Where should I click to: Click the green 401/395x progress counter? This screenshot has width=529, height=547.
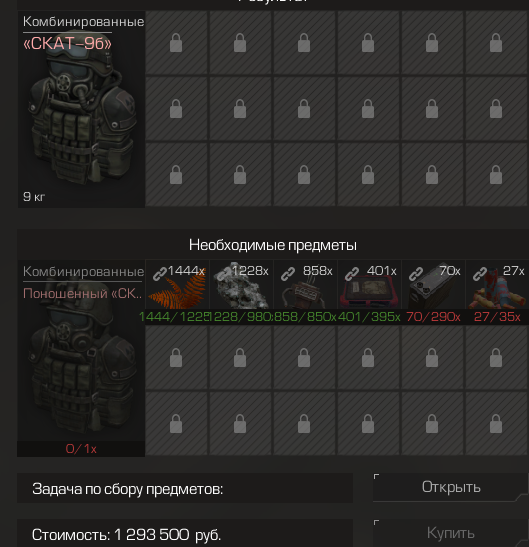(x=369, y=317)
